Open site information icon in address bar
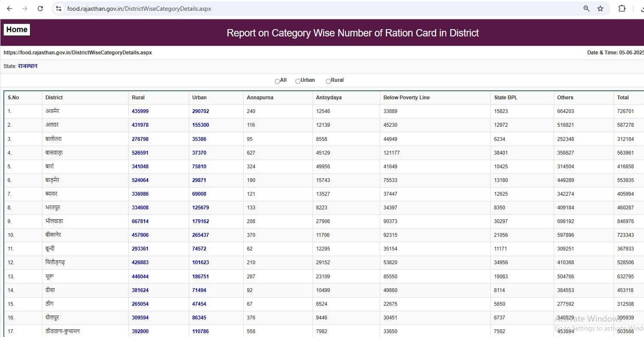 (59, 9)
